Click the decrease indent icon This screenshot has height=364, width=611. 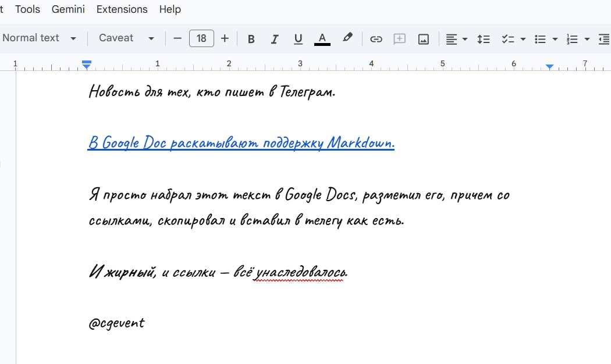(604, 39)
